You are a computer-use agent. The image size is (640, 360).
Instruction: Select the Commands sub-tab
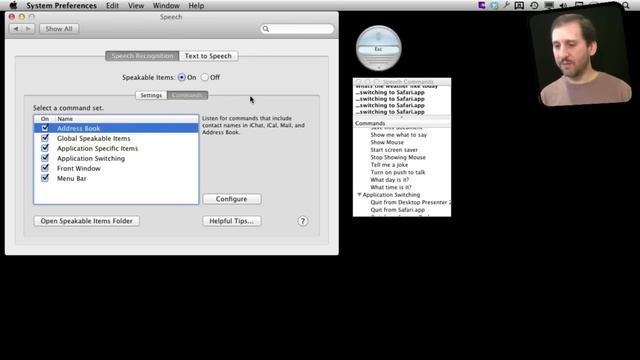click(x=187, y=95)
